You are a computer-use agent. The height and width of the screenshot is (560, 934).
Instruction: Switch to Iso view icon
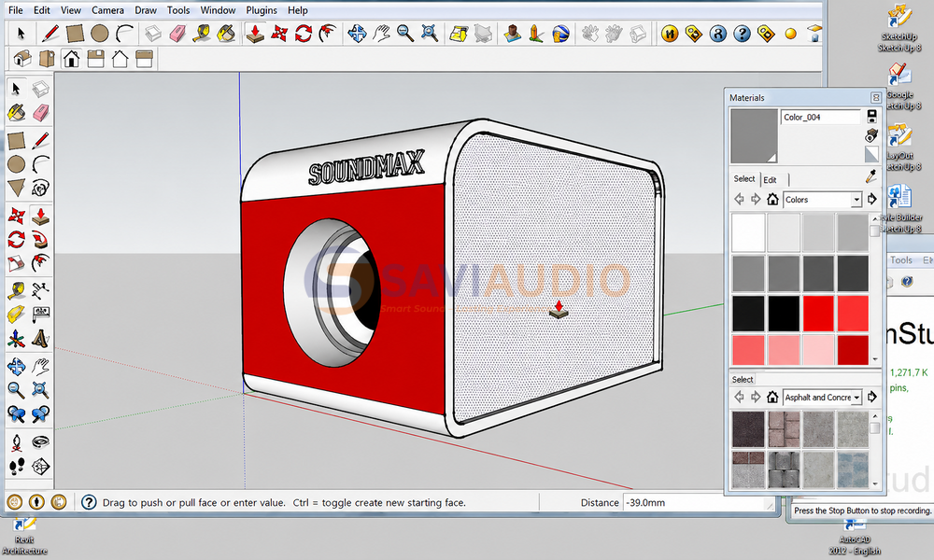(22, 59)
